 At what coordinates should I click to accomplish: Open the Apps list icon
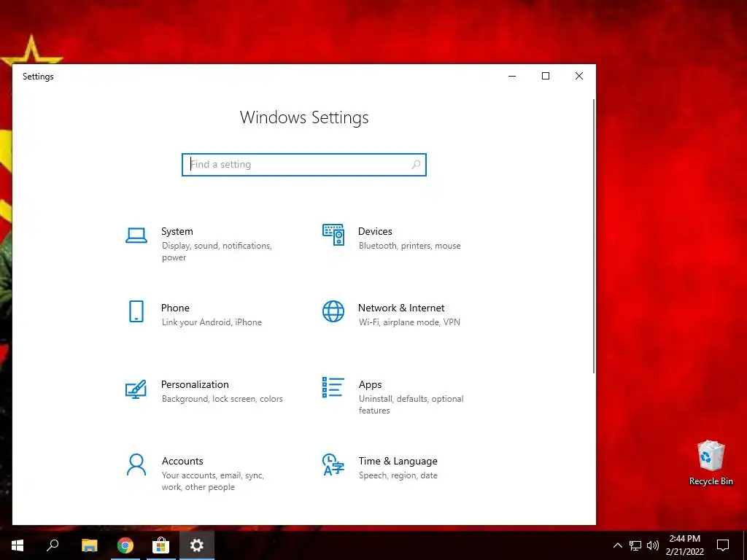333,388
